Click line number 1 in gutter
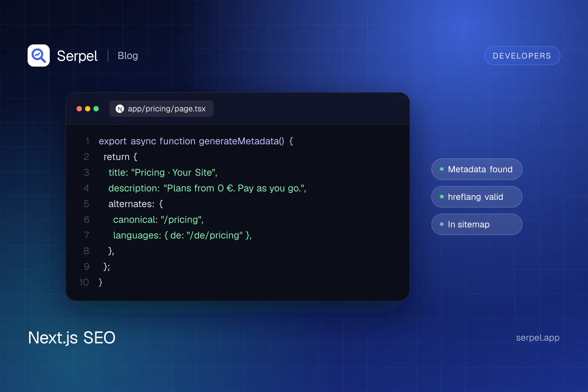This screenshot has width=588, height=392. (x=87, y=141)
